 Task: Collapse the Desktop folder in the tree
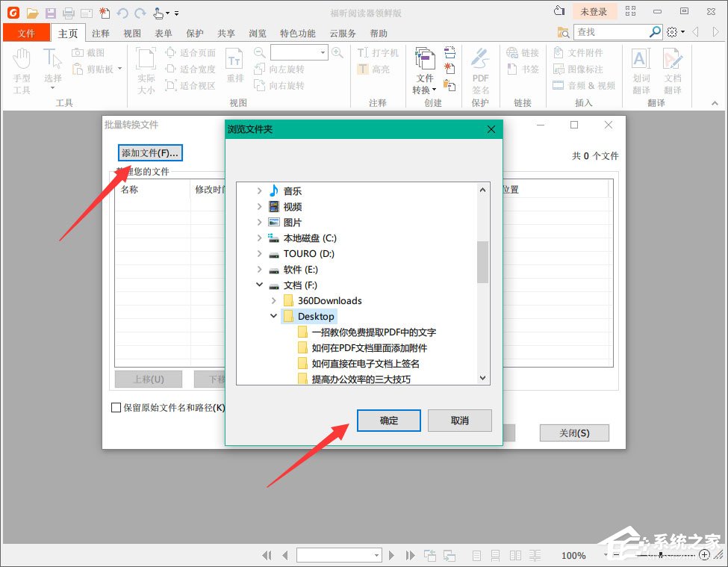pyautogui.click(x=273, y=316)
